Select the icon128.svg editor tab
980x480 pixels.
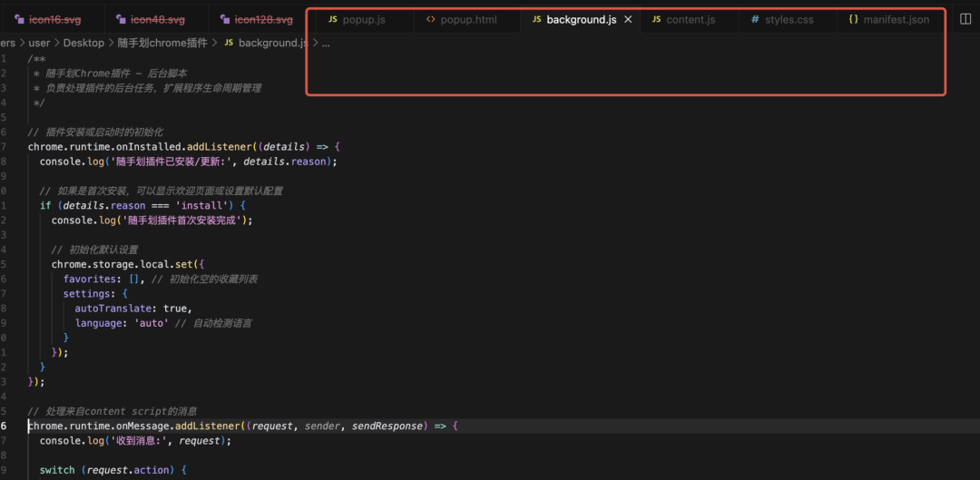click(263, 19)
